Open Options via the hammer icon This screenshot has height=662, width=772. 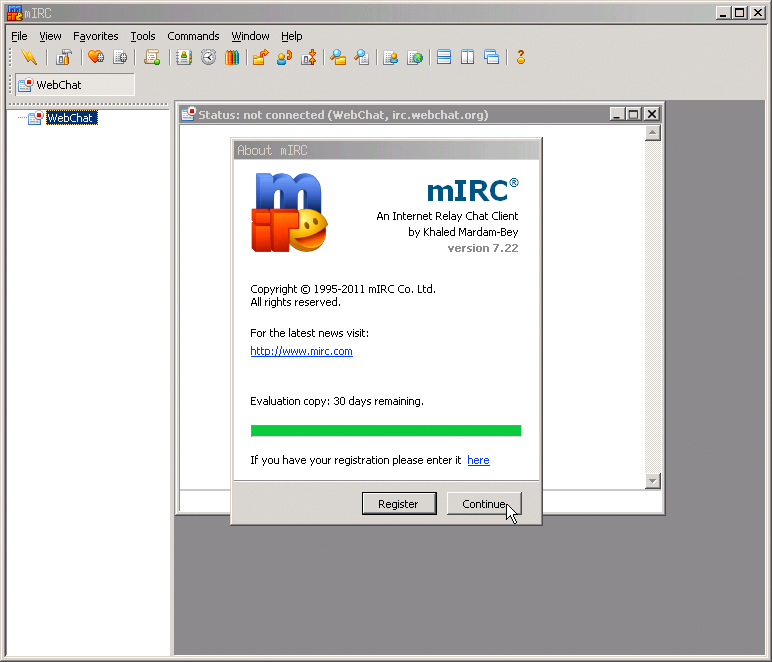tap(64, 58)
